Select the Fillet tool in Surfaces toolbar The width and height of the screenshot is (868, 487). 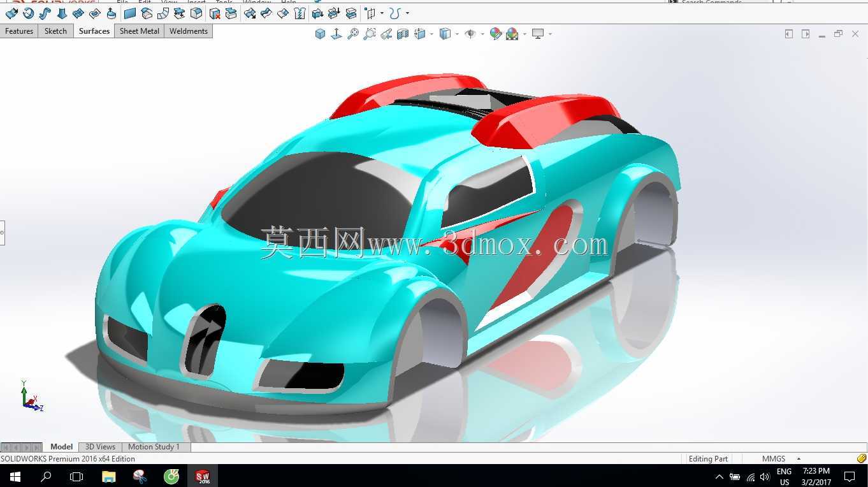196,13
